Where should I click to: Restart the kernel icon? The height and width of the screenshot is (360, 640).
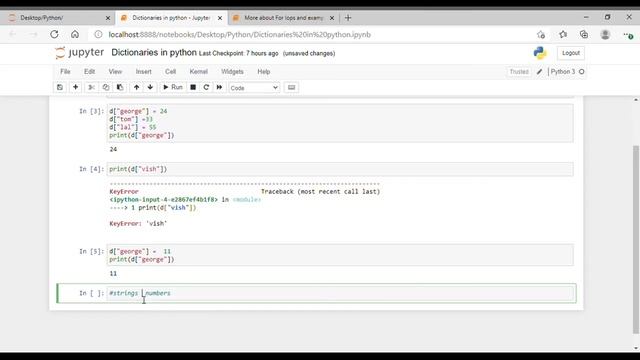pyautogui.click(x=206, y=87)
